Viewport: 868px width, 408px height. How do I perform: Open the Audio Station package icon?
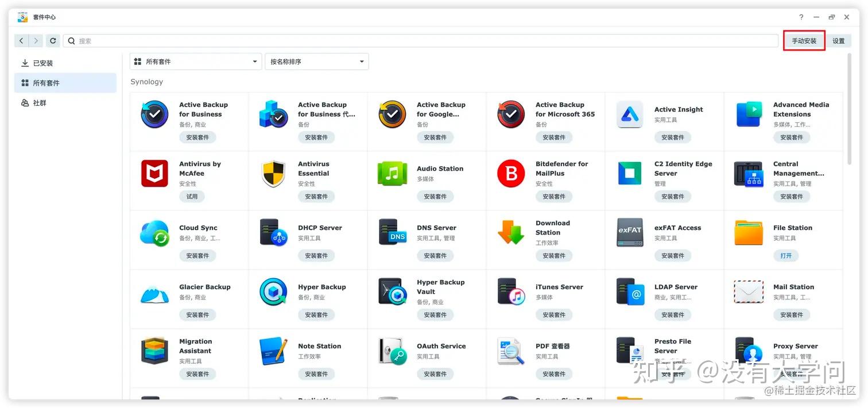point(392,174)
